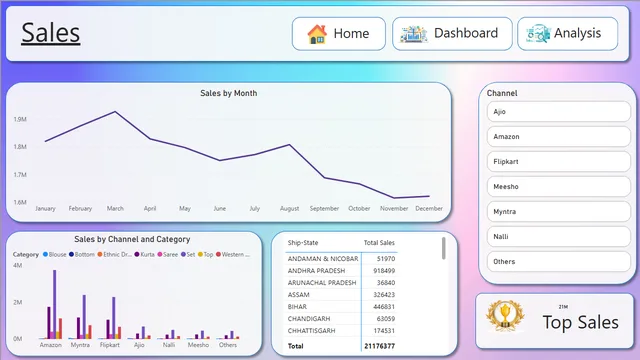
Task: Select CHHATTISGARH row in table
Action: pos(341,331)
